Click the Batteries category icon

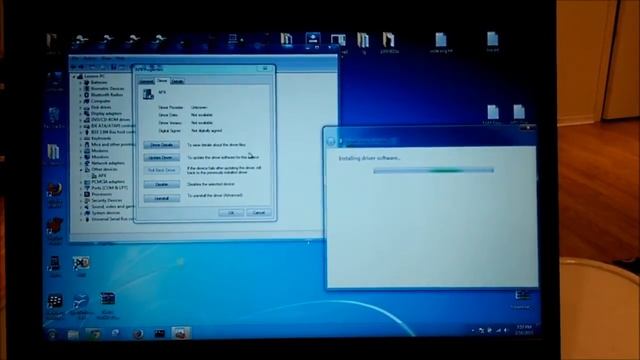tap(87, 82)
